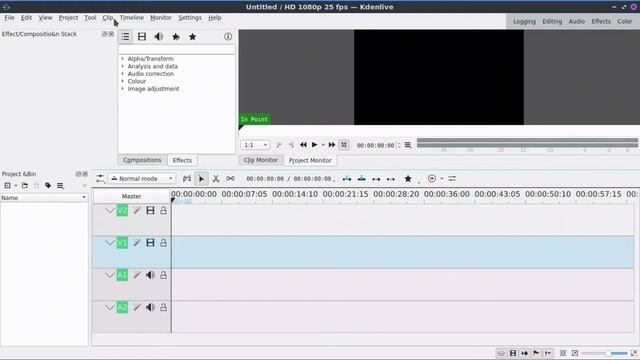The width and height of the screenshot is (640, 360).
Task: Lock the V2 track
Action: tap(163, 210)
